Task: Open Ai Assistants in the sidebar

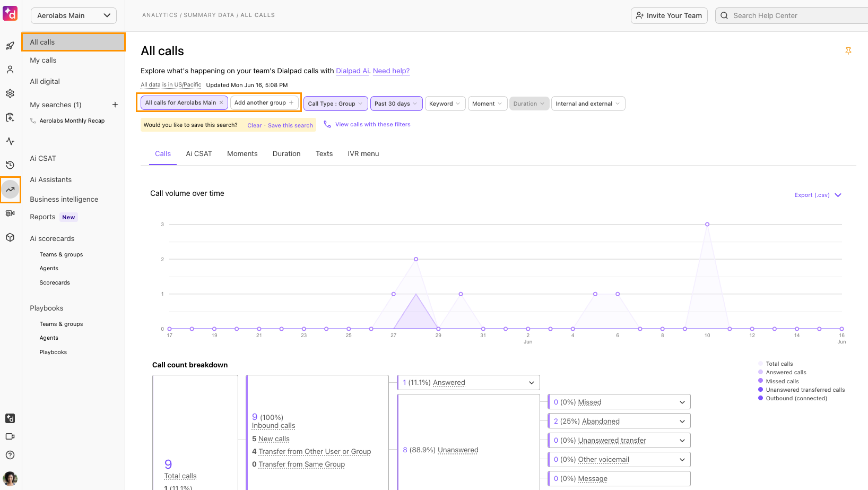Action: 51,179
